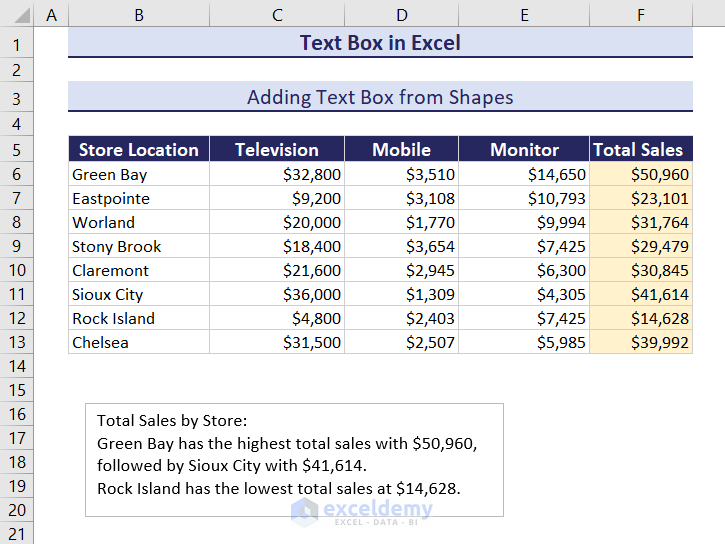Select column C header

pyautogui.click(x=277, y=15)
